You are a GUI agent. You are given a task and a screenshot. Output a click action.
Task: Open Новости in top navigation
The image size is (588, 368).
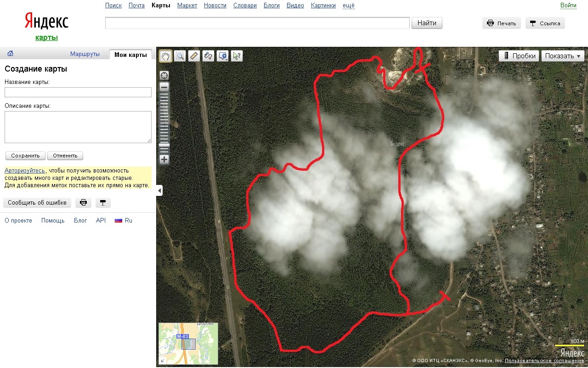215,6
